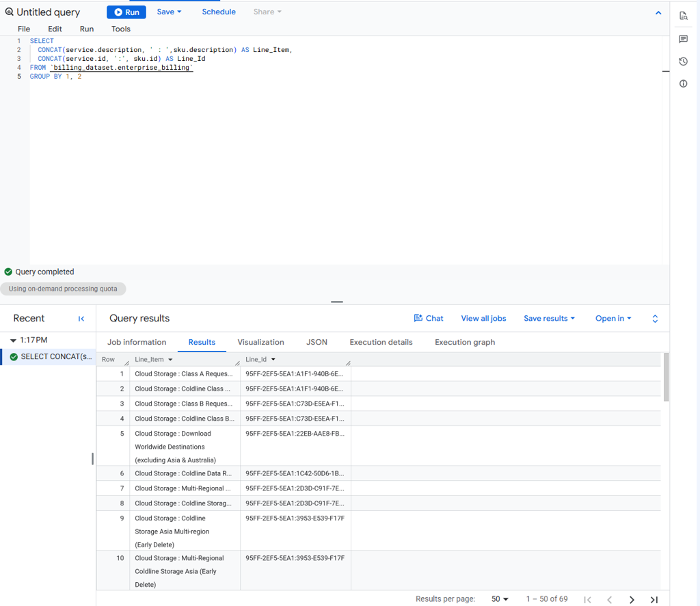This screenshot has height=606, width=700.
Task: Click the info icon in right sidebar
Action: click(x=684, y=83)
